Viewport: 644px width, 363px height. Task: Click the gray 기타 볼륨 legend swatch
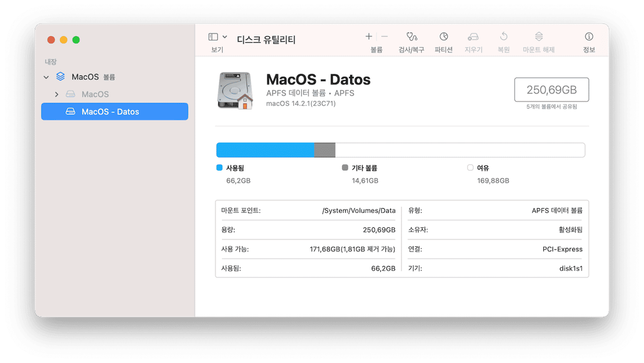[345, 167]
